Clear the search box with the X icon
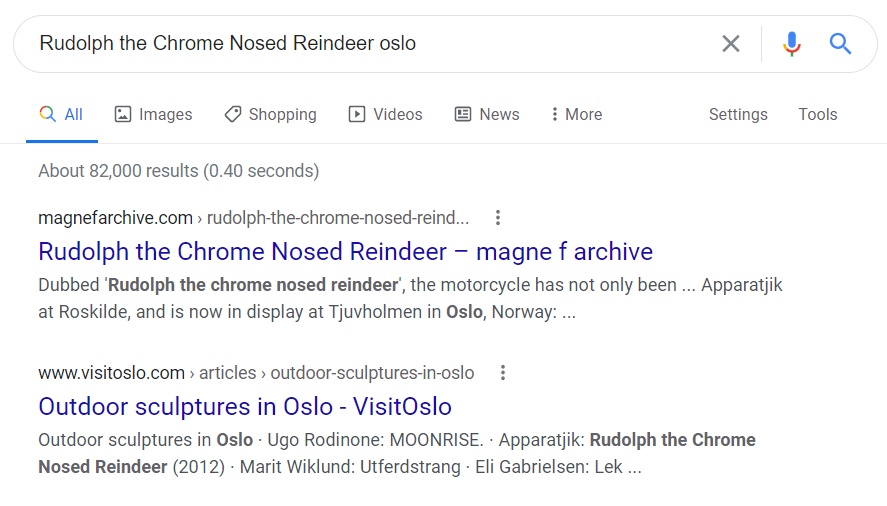Image resolution: width=887 pixels, height=506 pixels. [731, 44]
